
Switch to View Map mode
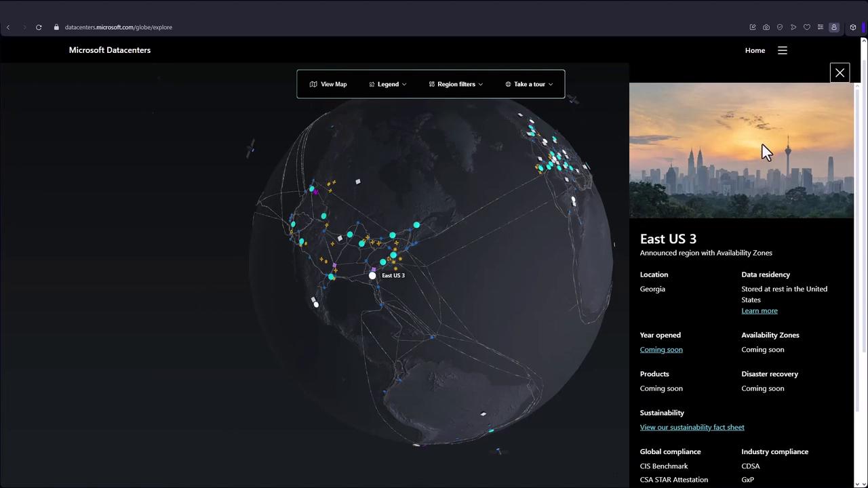point(328,84)
